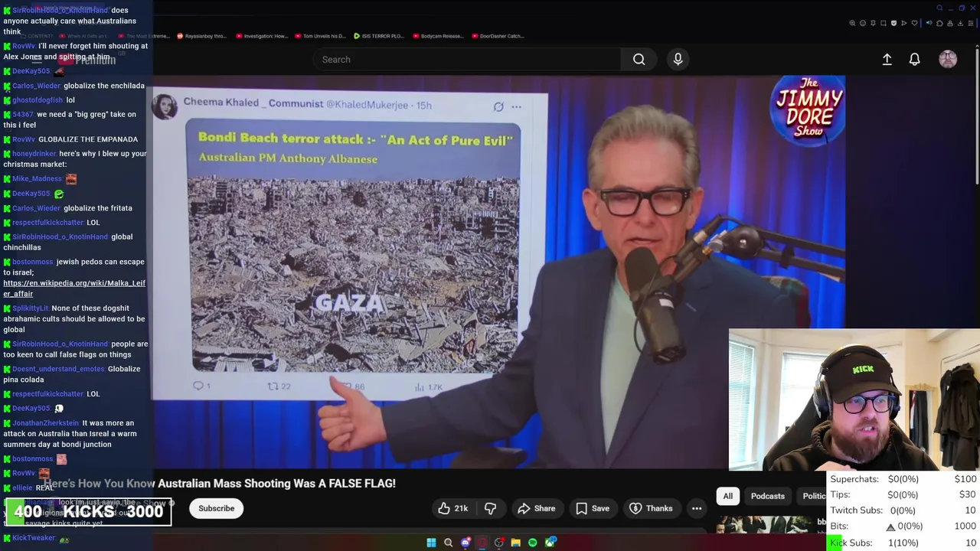
Task: Click the Windows Start button
Action: (431, 543)
